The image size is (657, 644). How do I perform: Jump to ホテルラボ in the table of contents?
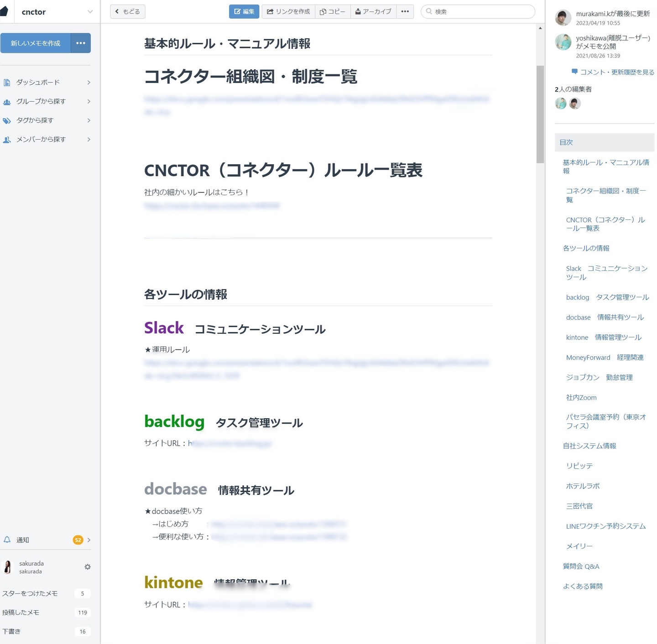point(583,486)
